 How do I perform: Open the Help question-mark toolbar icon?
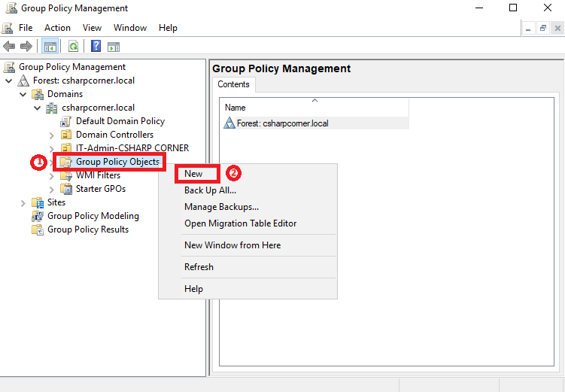[96, 47]
